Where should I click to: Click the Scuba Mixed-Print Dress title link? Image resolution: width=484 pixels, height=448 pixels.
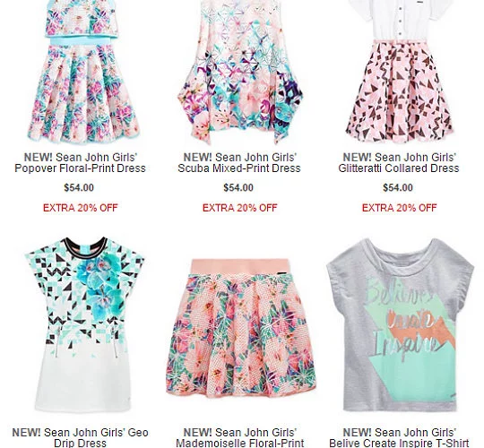click(x=239, y=163)
